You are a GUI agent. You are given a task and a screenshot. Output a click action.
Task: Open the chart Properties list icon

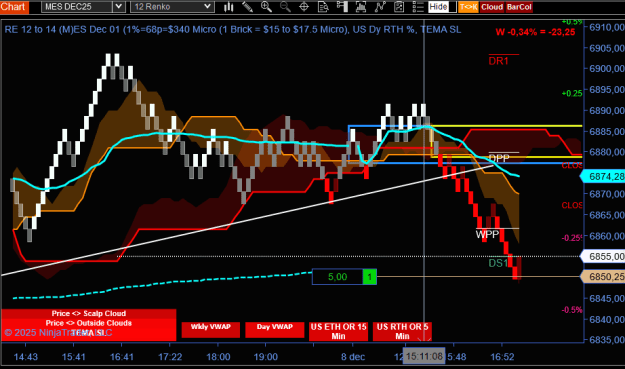coord(418,7)
